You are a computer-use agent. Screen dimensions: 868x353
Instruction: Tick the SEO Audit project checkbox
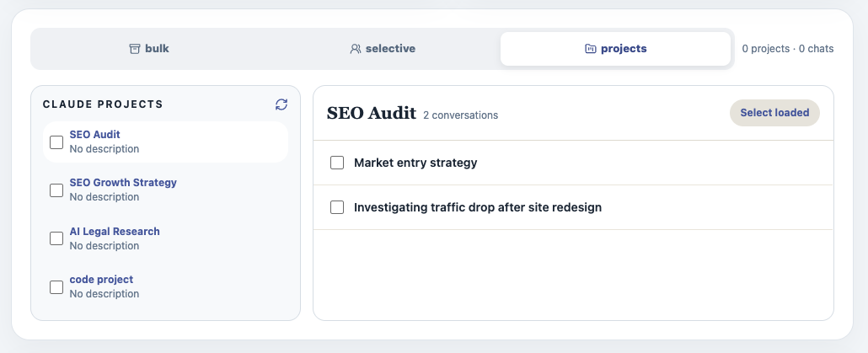point(56,142)
